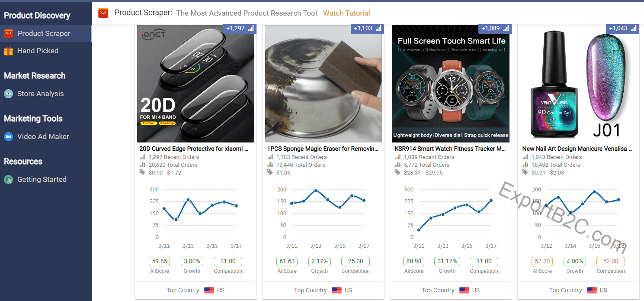Open the 20D Curved Edge Protective product title
644x301 pixels.
point(194,149)
